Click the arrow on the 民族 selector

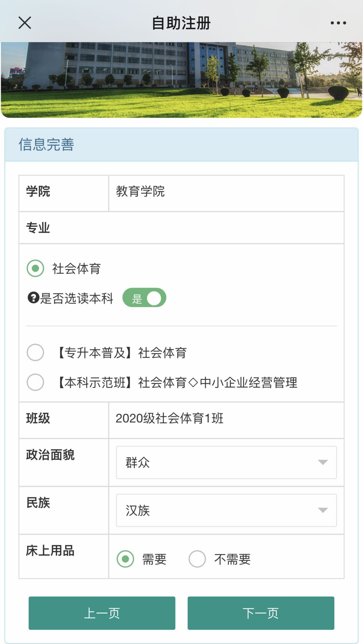point(323,510)
